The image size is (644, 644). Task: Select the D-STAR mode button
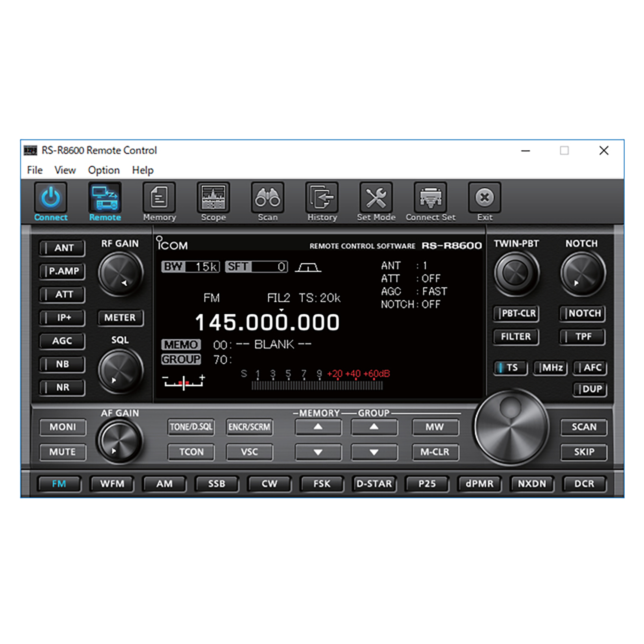click(x=374, y=484)
